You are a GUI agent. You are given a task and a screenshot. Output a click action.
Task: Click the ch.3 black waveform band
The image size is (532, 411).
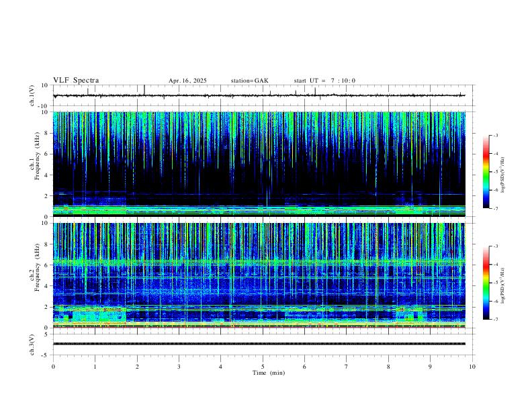259,344
